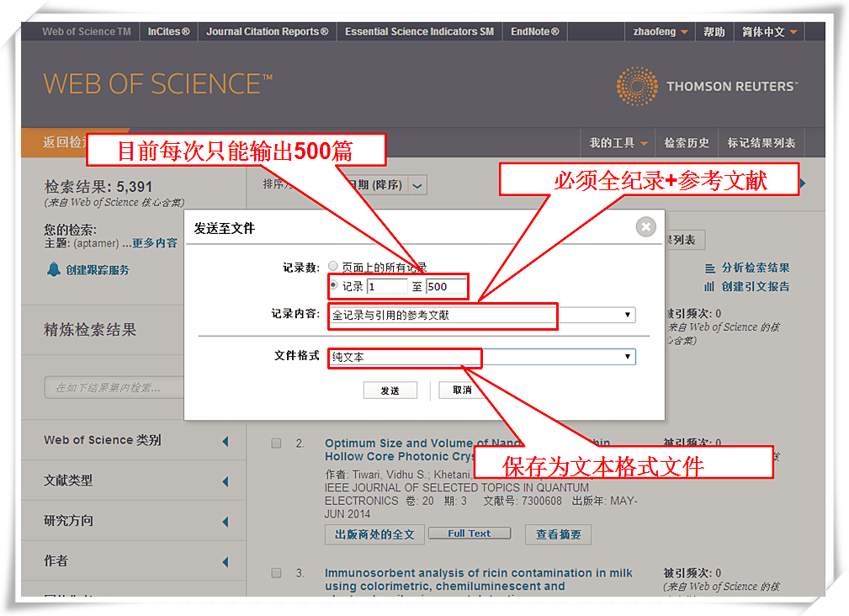
Task: Click the 出版商处的全文 button
Action: pos(374,534)
